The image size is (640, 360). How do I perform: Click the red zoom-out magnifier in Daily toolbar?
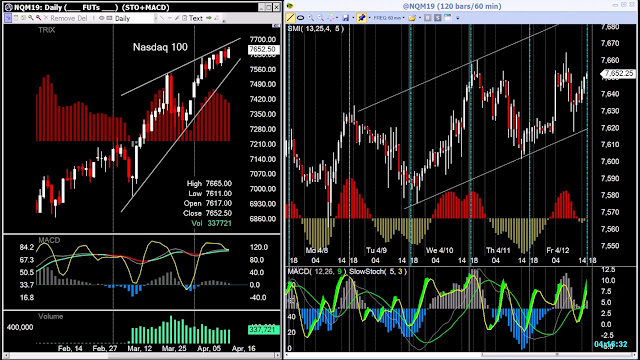pyautogui.click(x=38, y=18)
